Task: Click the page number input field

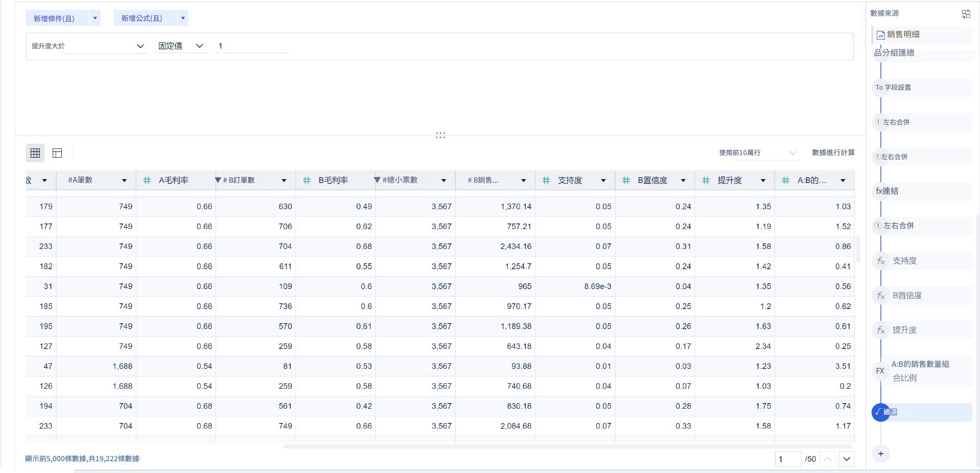Action: [x=788, y=459]
